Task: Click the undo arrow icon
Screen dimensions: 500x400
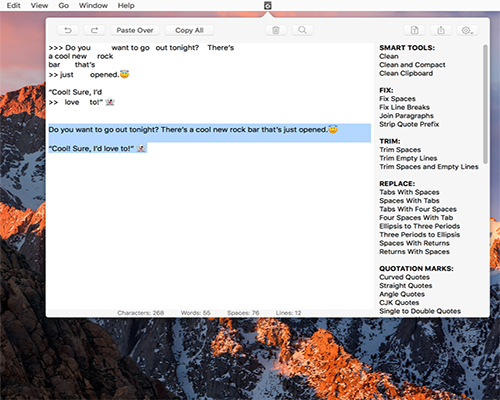Action: click(68, 30)
